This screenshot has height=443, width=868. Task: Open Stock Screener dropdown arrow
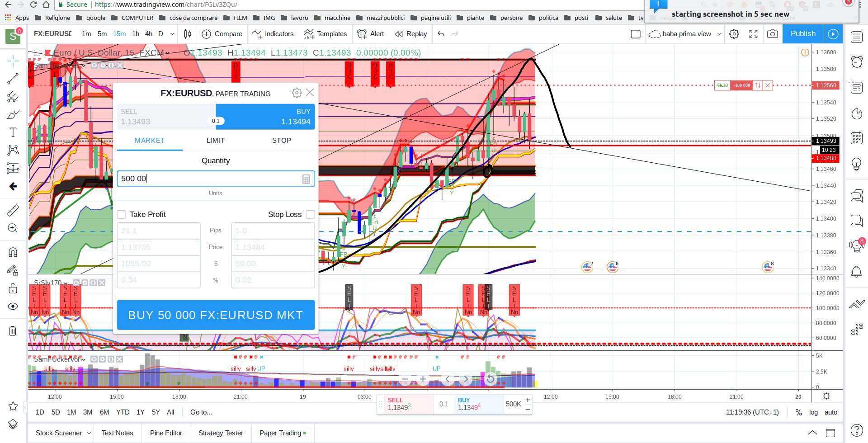(89, 433)
